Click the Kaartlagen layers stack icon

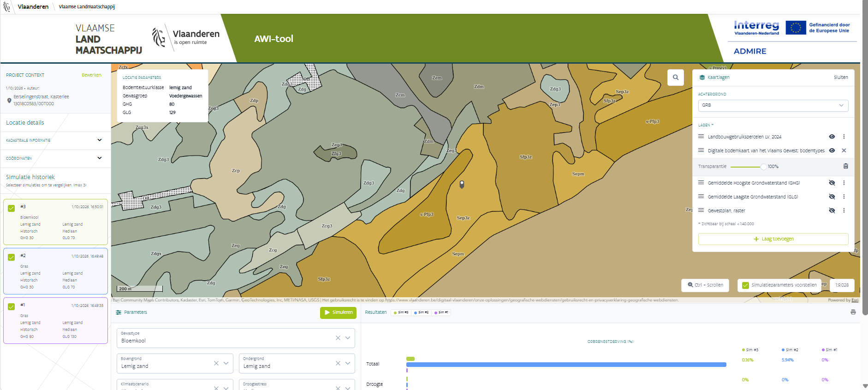click(x=702, y=78)
